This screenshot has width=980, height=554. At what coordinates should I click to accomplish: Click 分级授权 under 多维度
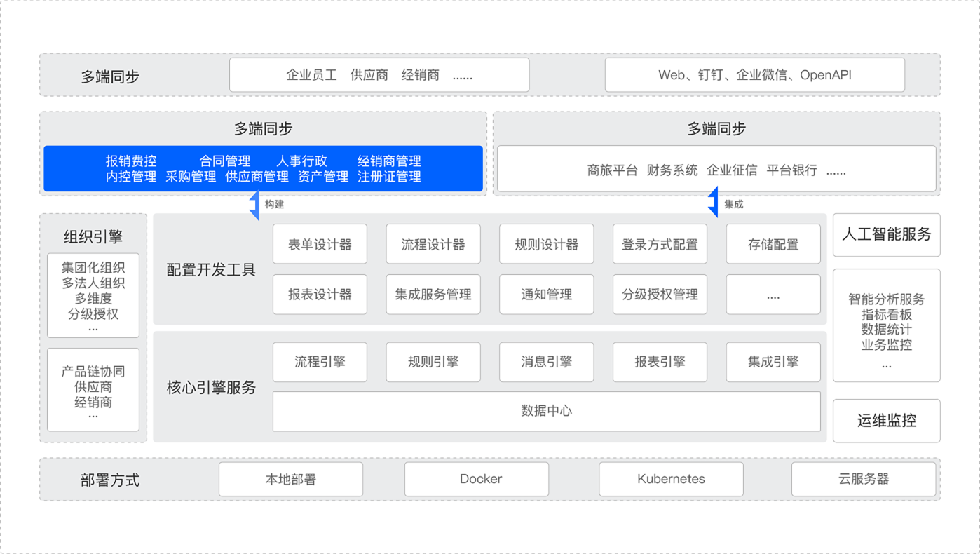(x=93, y=314)
